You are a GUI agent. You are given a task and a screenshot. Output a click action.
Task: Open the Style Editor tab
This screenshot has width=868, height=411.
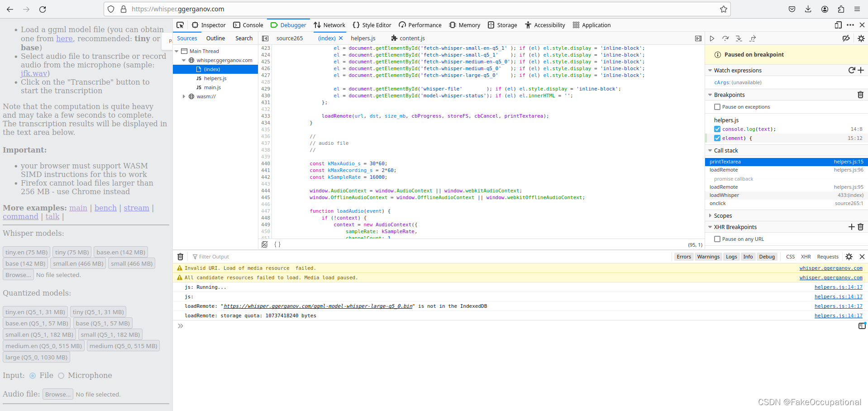coord(372,25)
